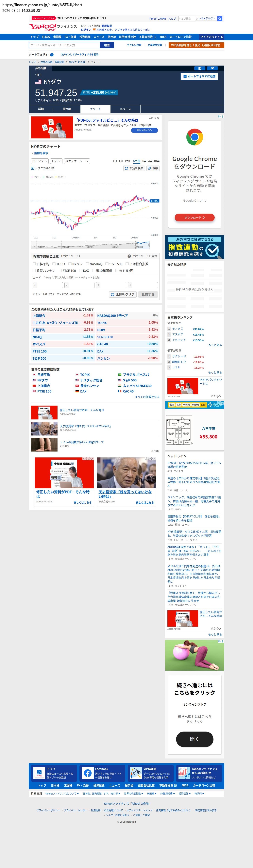Click German flag next to DAX
Image resolution: width=253 pixels, height=868 pixels.
(77, 392)
